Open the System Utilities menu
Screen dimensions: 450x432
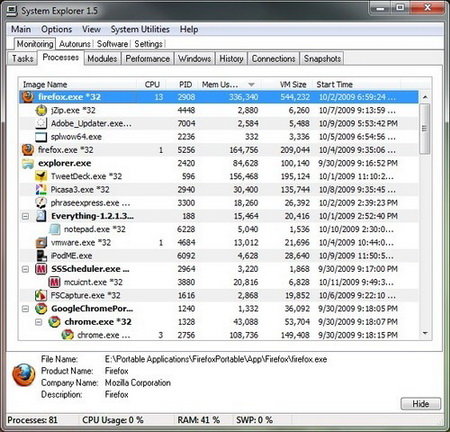tap(140, 29)
